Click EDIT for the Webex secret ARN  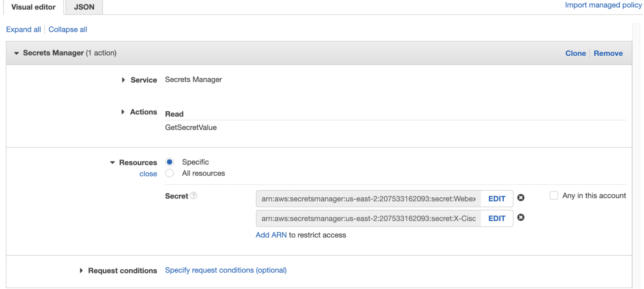point(497,199)
